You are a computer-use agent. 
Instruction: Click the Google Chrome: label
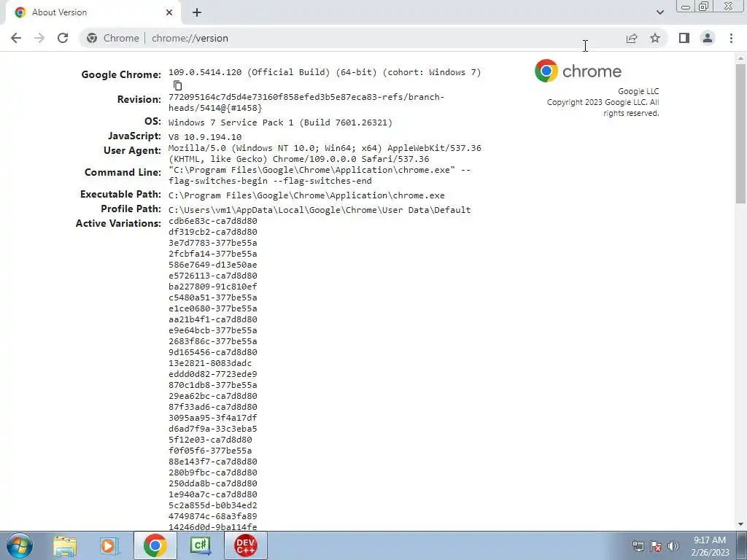(x=121, y=74)
